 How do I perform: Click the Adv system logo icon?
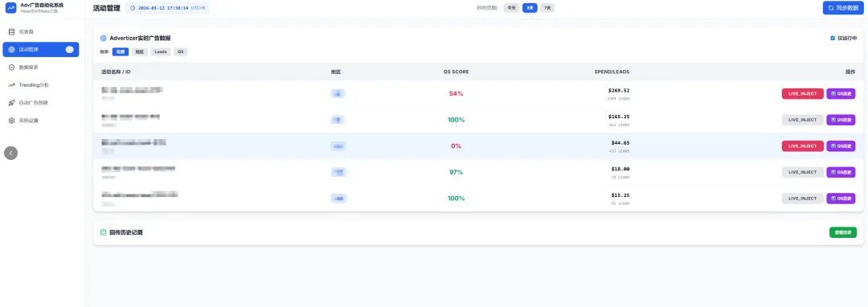coord(11,8)
